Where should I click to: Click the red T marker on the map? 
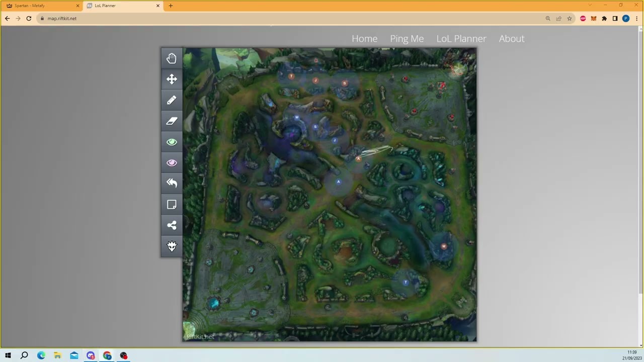(x=291, y=76)
